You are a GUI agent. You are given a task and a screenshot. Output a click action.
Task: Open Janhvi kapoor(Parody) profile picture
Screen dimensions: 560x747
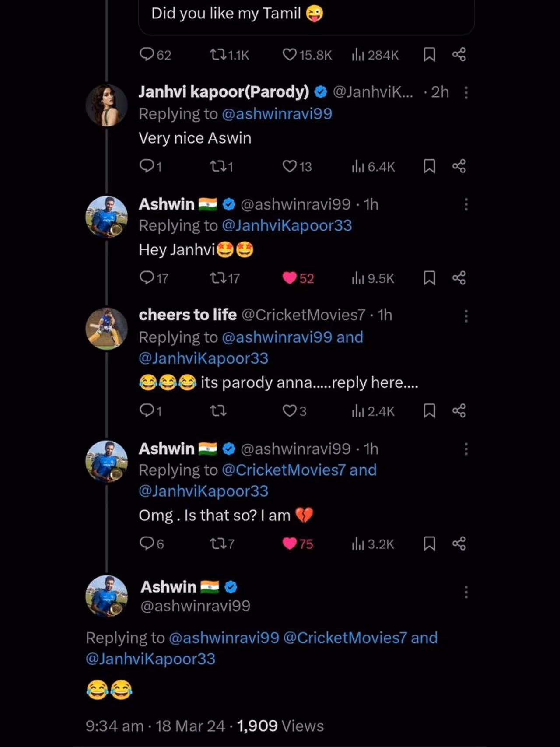[x=107, y=105]
